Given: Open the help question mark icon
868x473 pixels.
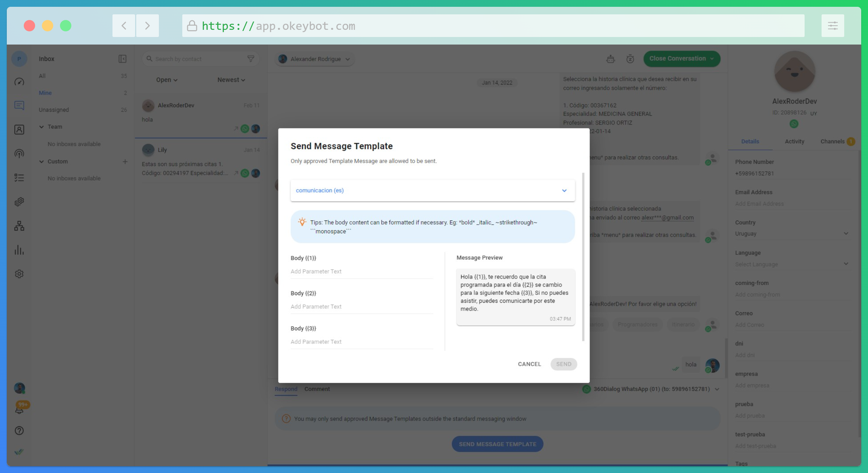Looking at the screenshot, I should pyautogui.click(x=19, y=431).
